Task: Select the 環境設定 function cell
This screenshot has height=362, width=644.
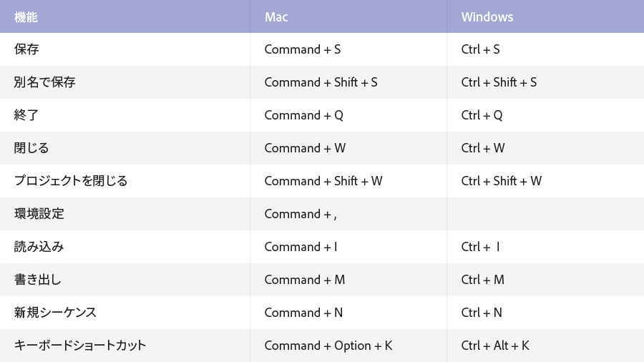Action: point(39,214)
